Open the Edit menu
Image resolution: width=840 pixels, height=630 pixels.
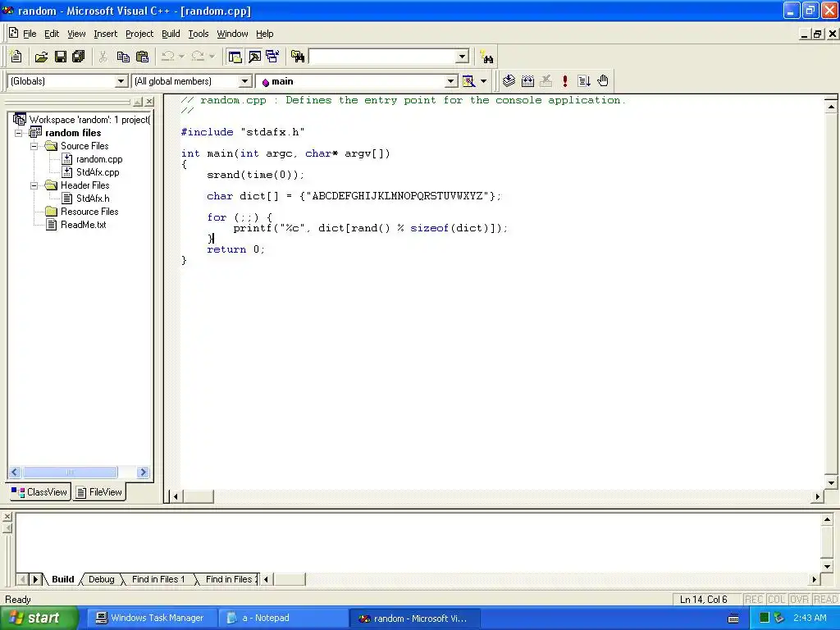pos(52,34)
